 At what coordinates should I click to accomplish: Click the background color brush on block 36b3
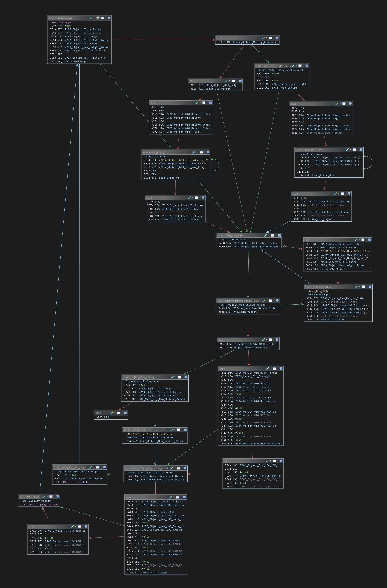tap(267, 368)
